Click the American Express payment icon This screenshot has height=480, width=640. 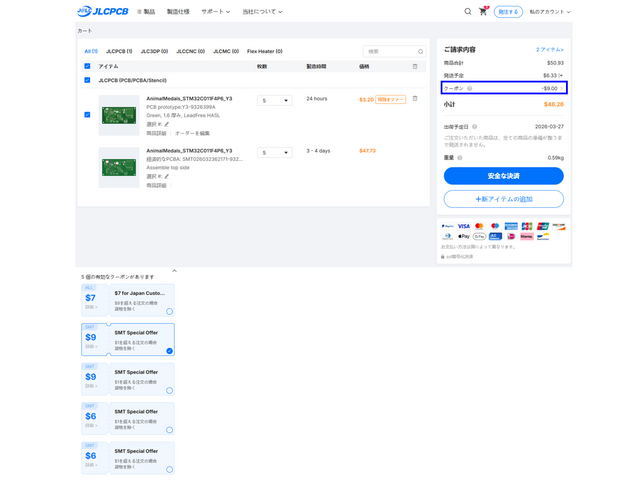click(x=511, y=226)
